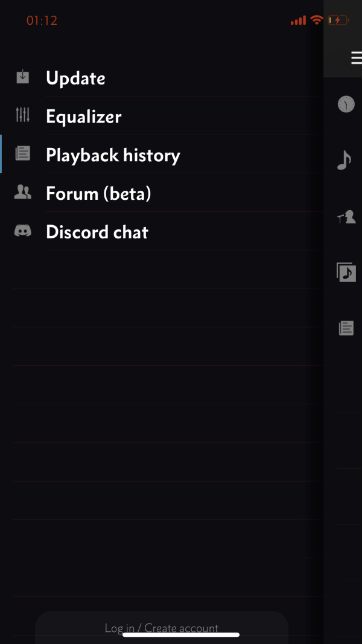Tap the Update download icon
This screenshot has width=362, height=644.
tap(22, 77)
